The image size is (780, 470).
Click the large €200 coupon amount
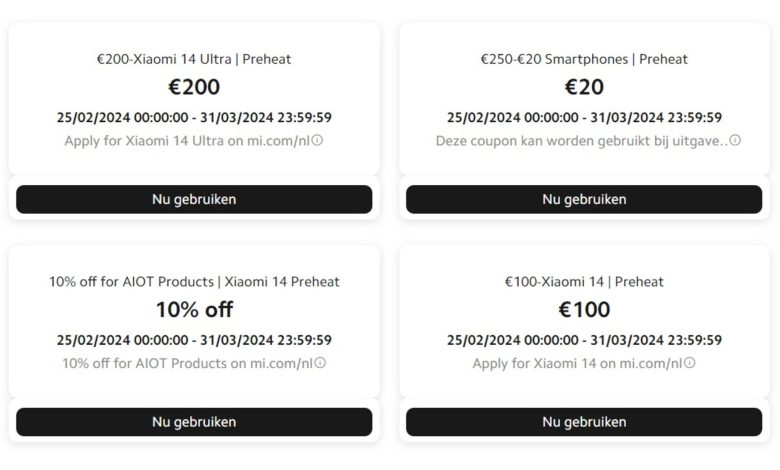pyautogui.click(x=194, y=87)
